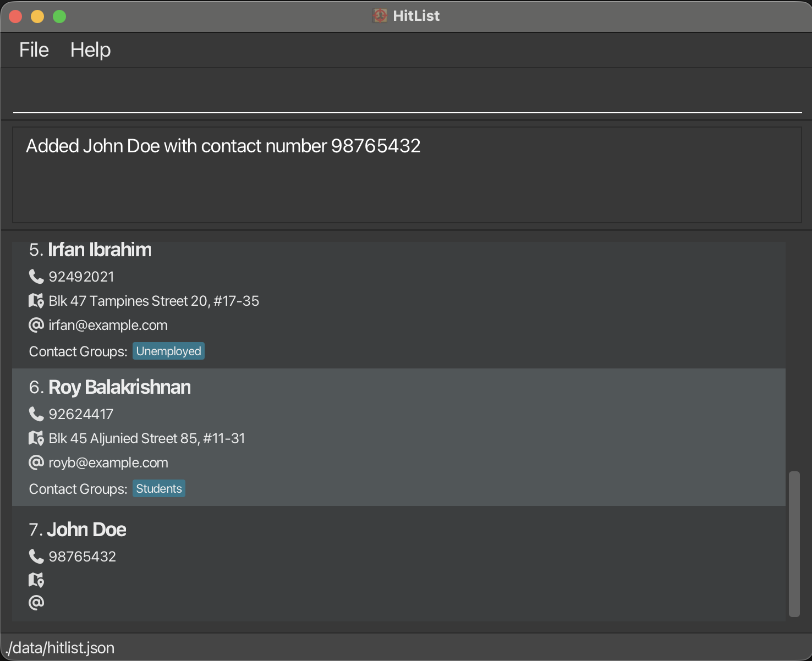Click the green macOS fullscreen button
Image resolution: width=812 pixels, height=661 pixels.
(x=59, y=16)
